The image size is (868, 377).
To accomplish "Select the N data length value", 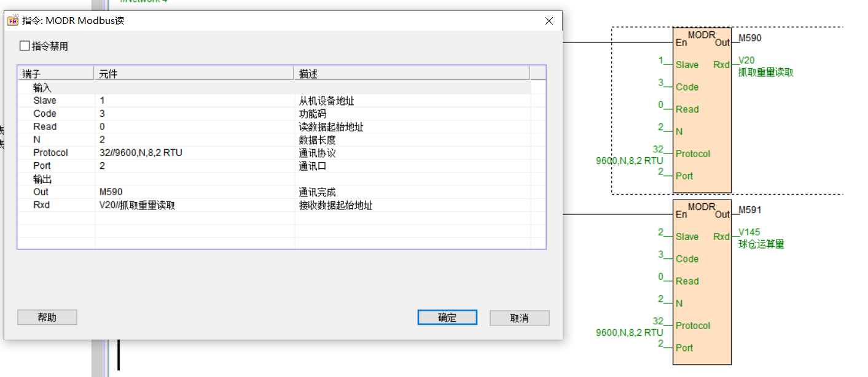I will [194, 140].
